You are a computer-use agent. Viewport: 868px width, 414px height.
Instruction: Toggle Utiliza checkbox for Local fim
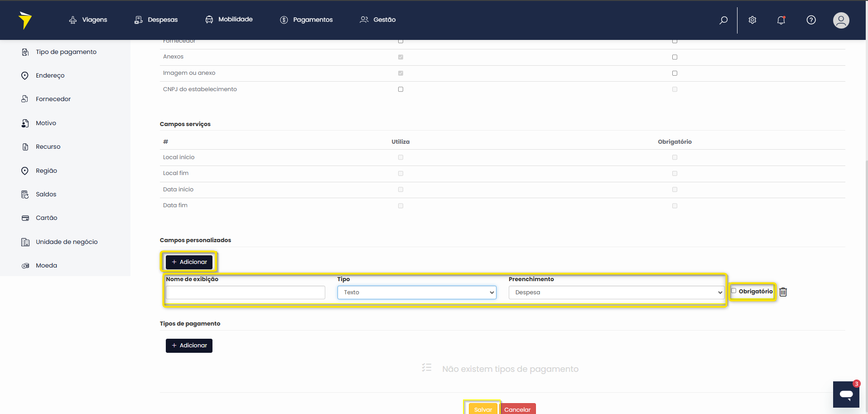(400, 173)
